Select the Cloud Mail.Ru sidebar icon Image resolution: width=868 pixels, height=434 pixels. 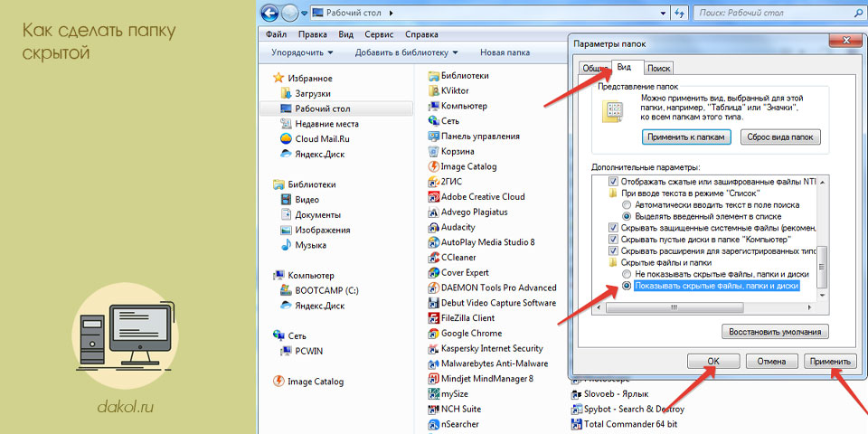287,139
